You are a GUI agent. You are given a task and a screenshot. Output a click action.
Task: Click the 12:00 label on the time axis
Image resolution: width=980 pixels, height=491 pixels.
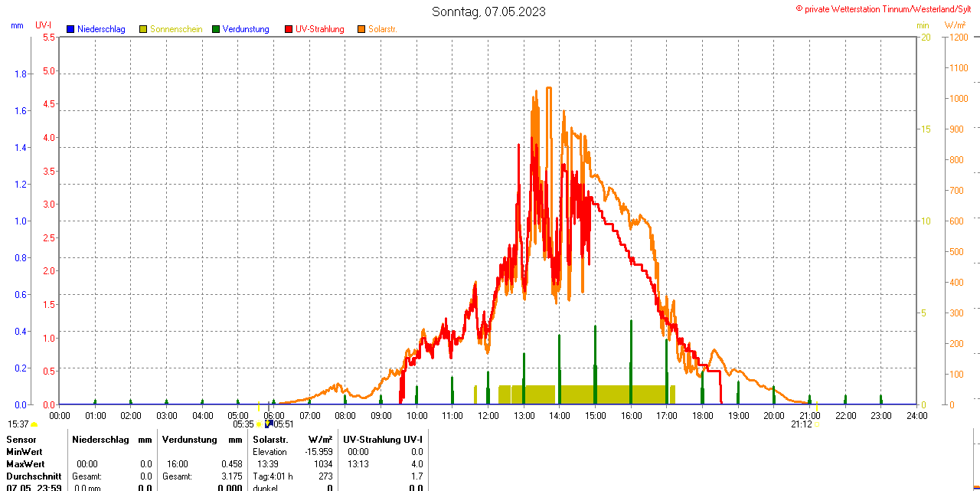coord(488,415)
